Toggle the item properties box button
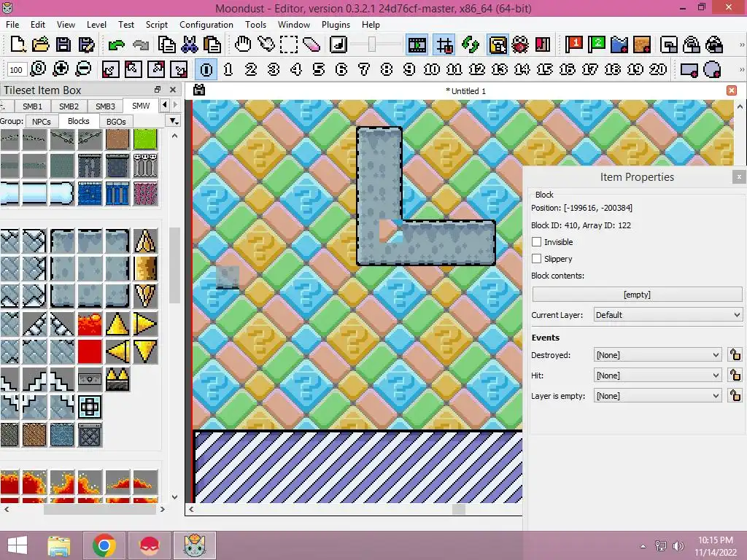The image size is (747, 560). point(498,44)
